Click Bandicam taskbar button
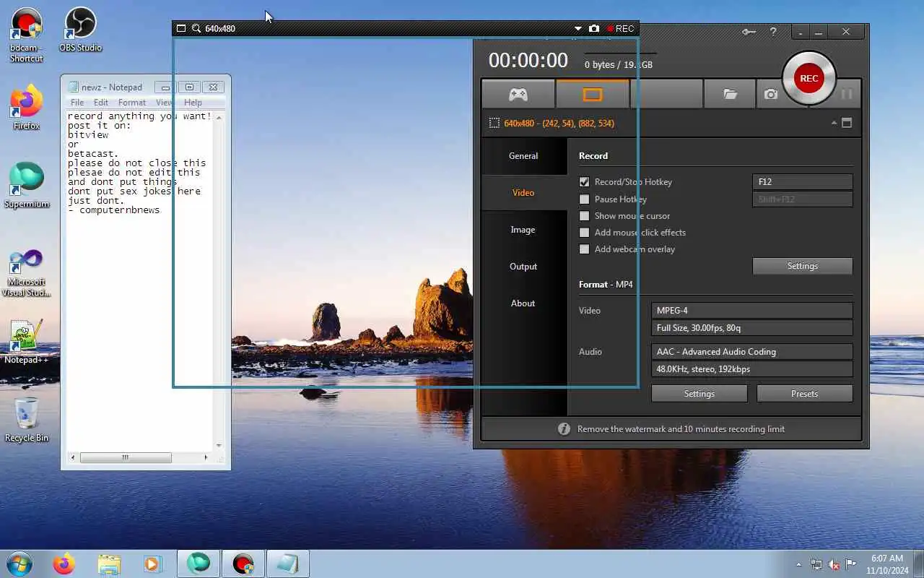The width and height of the screenshot is (924, 578). click(243, 564)
